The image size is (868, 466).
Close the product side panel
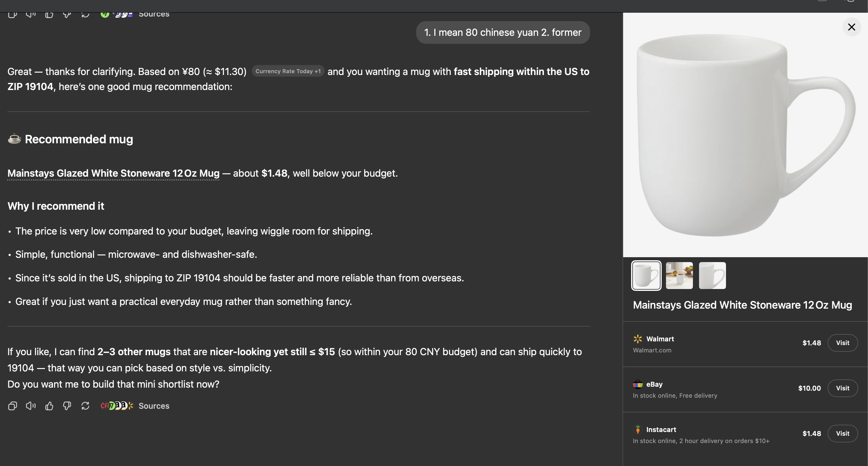click(x=851, y=27)
